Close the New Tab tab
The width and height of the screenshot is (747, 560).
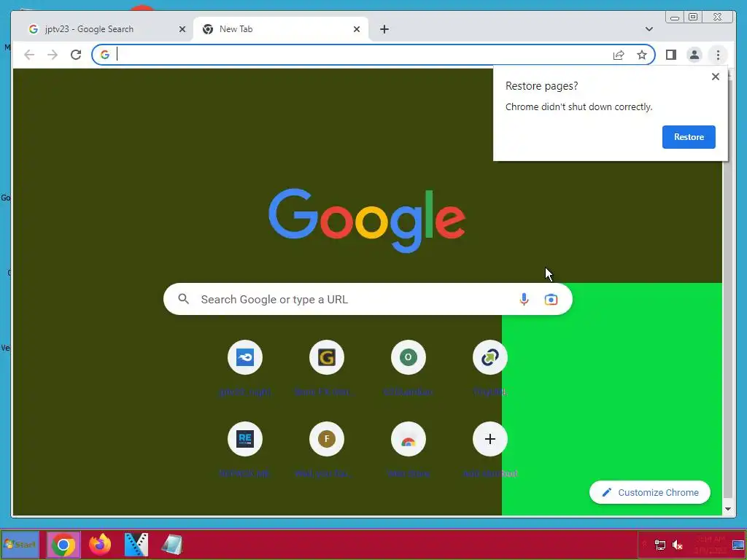tap(356, 29)
